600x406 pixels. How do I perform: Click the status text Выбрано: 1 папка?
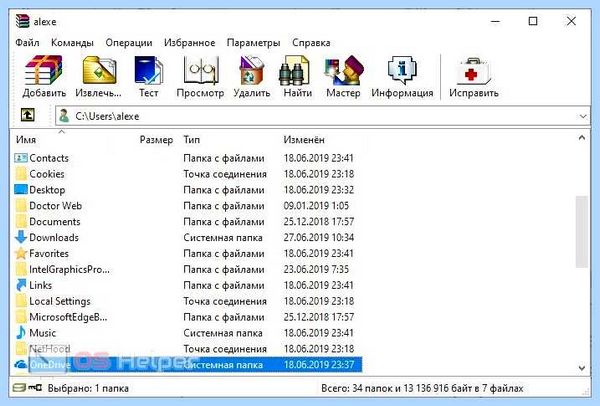click(x=88, y=388)
